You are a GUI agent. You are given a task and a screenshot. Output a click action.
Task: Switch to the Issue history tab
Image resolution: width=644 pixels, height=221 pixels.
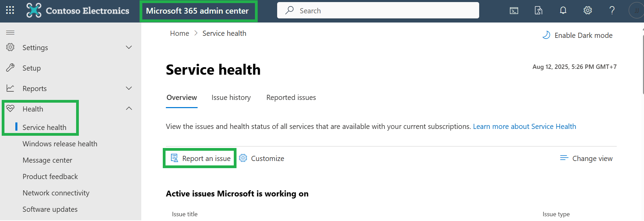(x=231, y=98)
